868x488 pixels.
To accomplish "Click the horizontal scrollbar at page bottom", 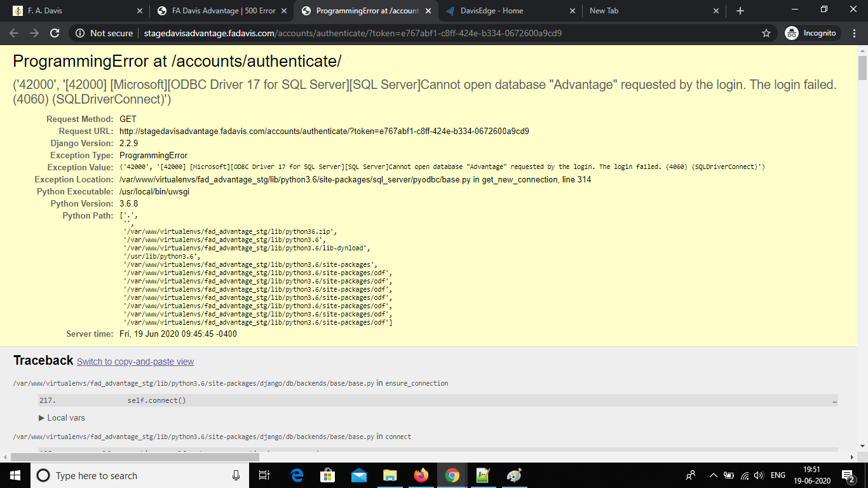I will coord(135,456).
